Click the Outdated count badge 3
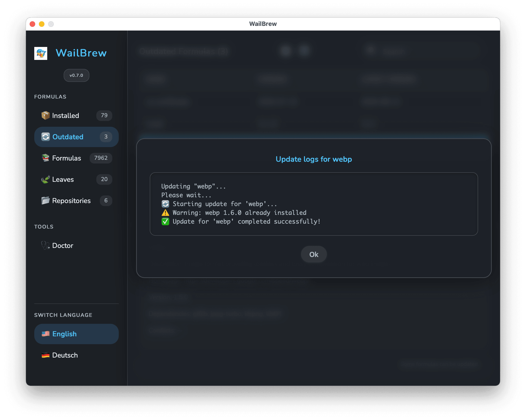 click(106, 137)
